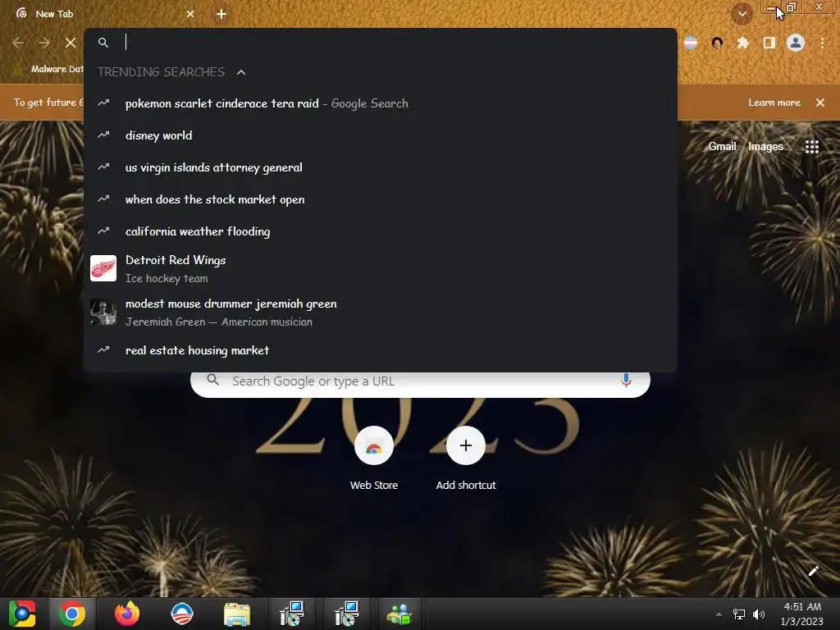The image size is (840, 630).
Task: Open the first installer window in the taskbar
Action: pos(292,614)
